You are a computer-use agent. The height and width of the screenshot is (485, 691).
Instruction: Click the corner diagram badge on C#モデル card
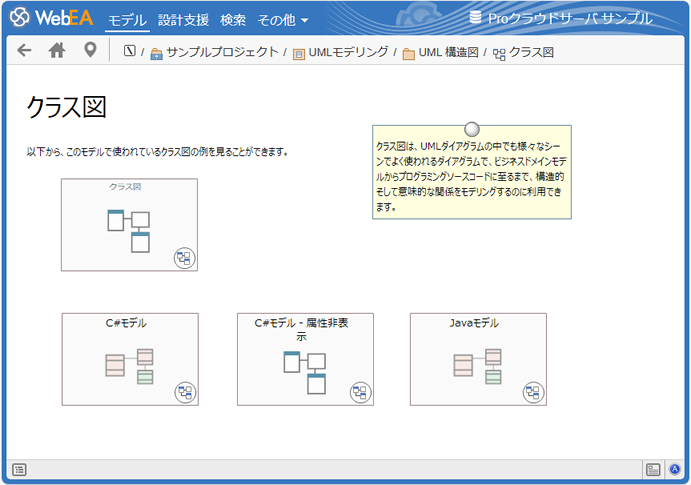click(x=185, y=392)
